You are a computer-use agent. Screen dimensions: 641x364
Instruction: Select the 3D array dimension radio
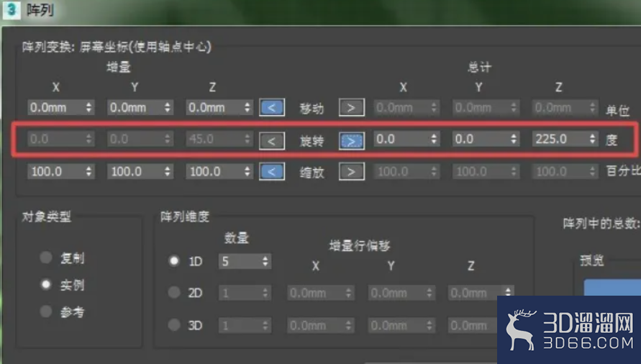174,324
